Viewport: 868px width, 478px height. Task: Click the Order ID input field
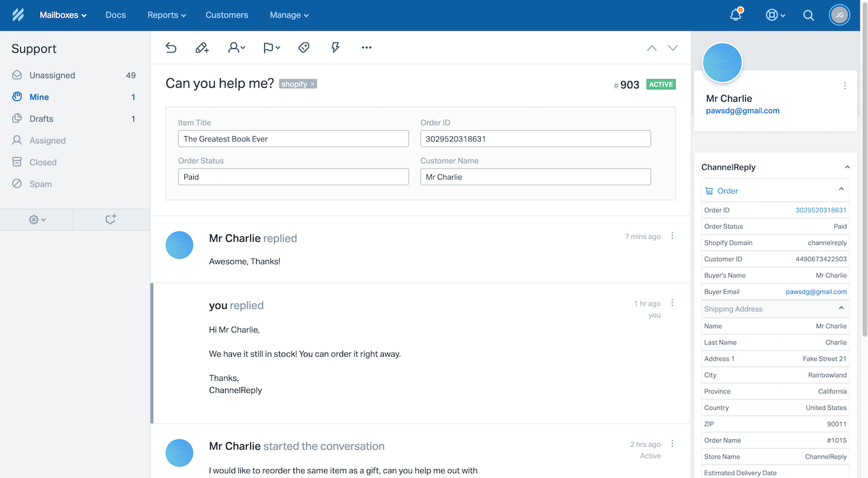point(536,139)
